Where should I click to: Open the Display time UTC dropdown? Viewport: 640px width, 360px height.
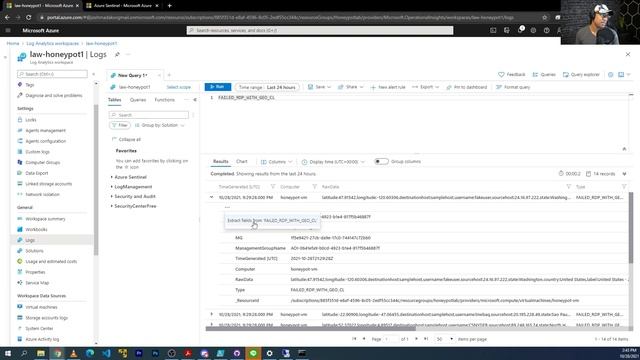[333, 162]
